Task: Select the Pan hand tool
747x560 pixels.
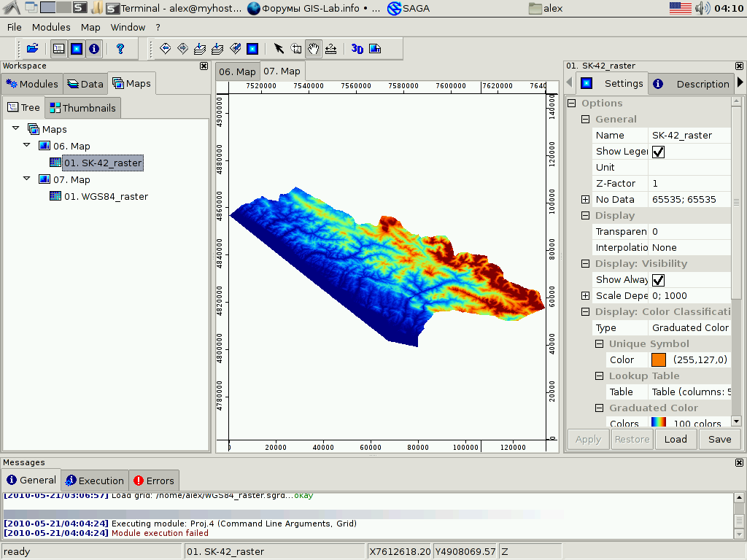Action: click(314, 49)
